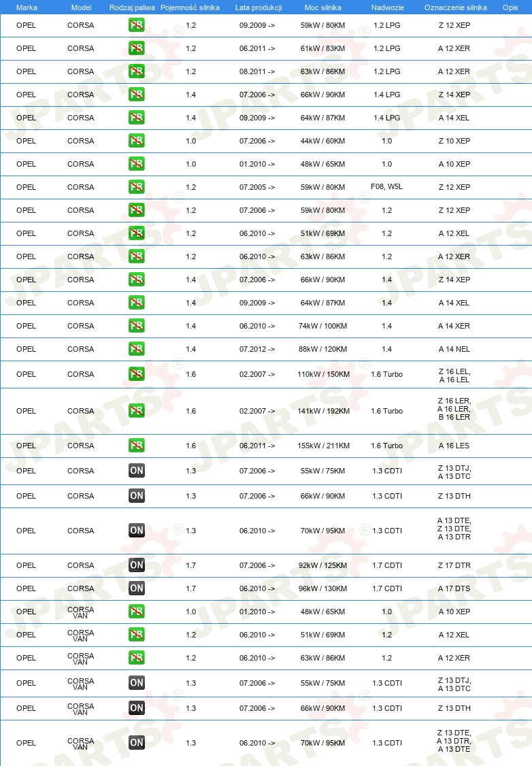Viewport: 532px width, 766px height.
Task: Select the 'Z 16 LEL, A 16 LEL' engine cell
Action: [454, 376]
